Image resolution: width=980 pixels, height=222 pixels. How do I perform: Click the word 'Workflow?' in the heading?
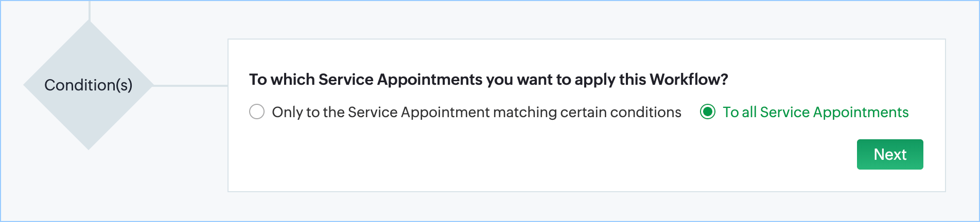point(689,80)
